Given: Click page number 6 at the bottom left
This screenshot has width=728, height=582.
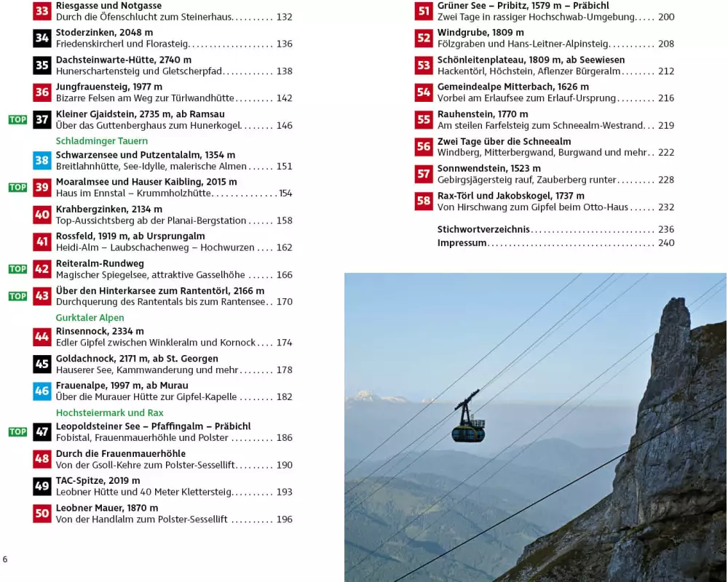Looking at the screenshot, I should (x=5, y=559).
